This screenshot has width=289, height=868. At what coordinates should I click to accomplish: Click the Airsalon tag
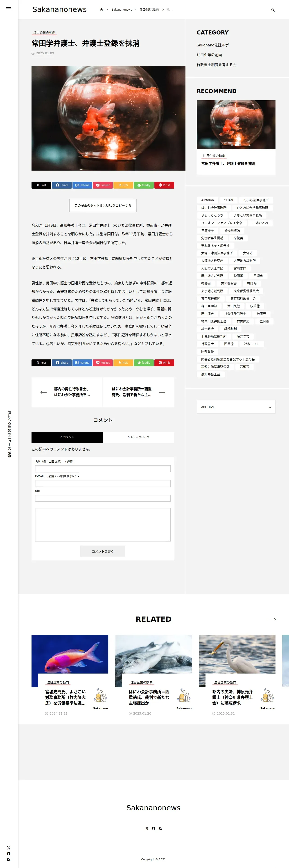click(x=207, y=200)
